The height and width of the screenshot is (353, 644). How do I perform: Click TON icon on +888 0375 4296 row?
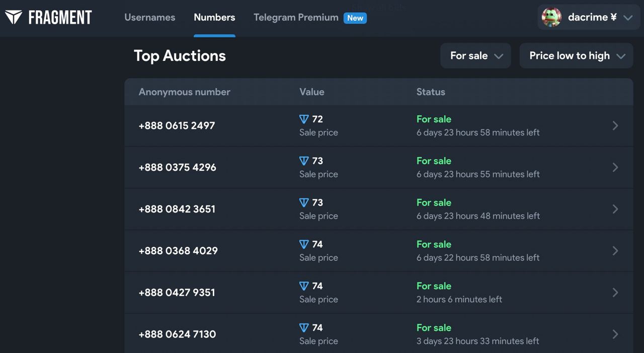(x=304, y=161)
